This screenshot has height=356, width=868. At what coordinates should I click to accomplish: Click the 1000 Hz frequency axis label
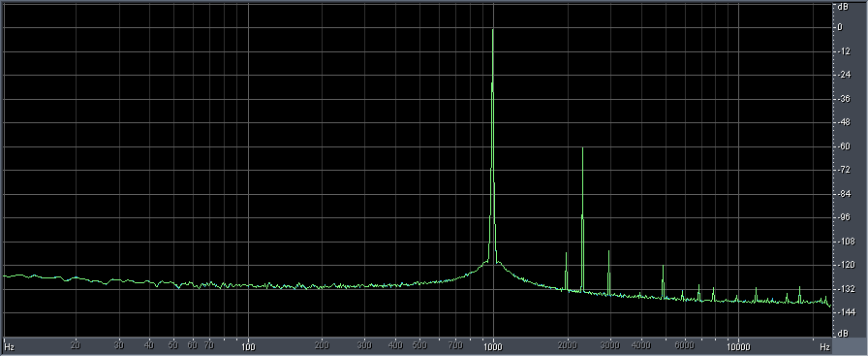tap(493, 346)
